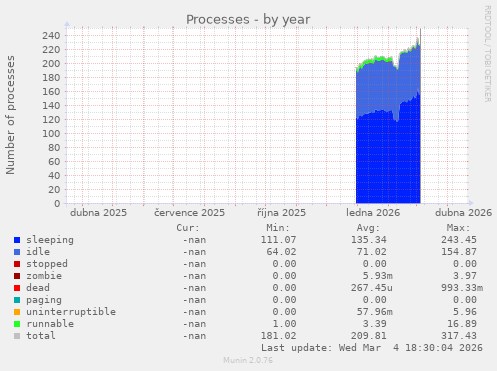The width and height of the screenshot is (497, 371).
Task: Click the total legend color swatch
Action: (x=17, y=336)
